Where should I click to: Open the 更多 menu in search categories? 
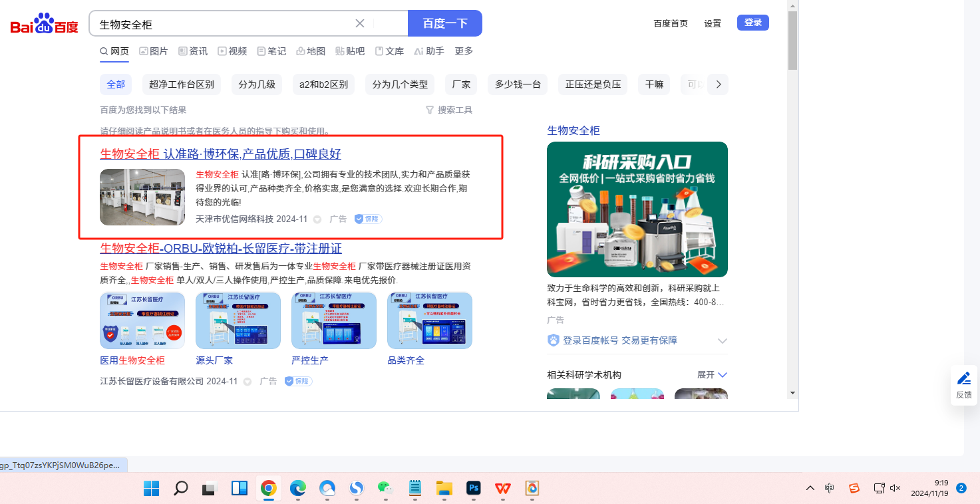click(464, 51)
